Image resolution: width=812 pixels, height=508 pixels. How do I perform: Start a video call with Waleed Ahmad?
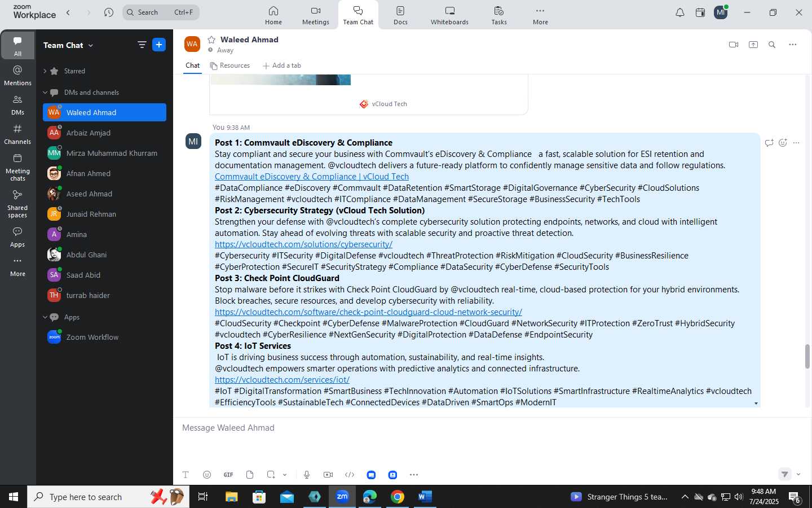(734, 45)
